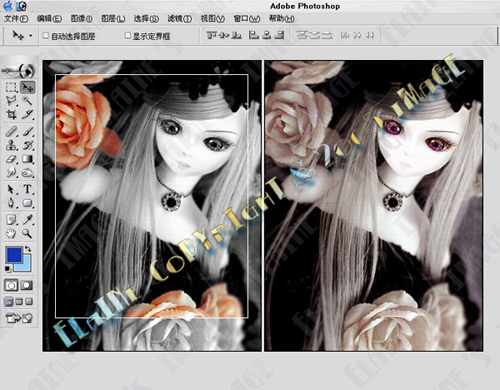Select the Notes tool
The height and width of the screenshot is (390, 500).
point(11,220)
